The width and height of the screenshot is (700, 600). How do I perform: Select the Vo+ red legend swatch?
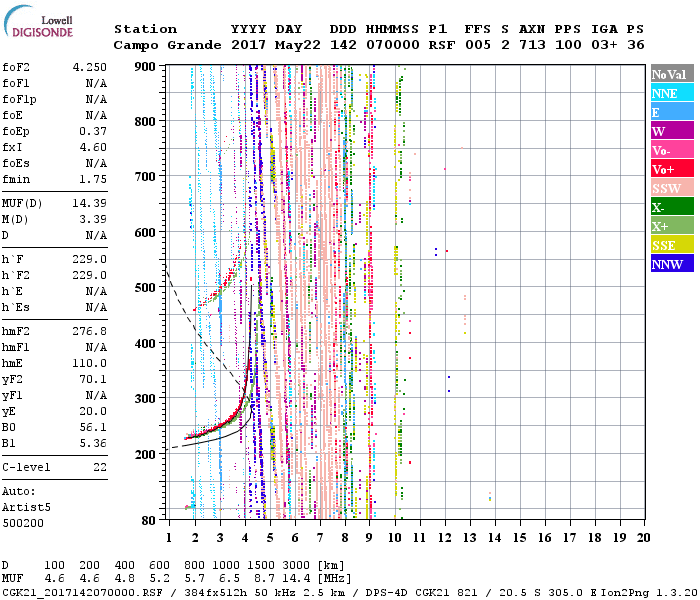tap(671, 169)
